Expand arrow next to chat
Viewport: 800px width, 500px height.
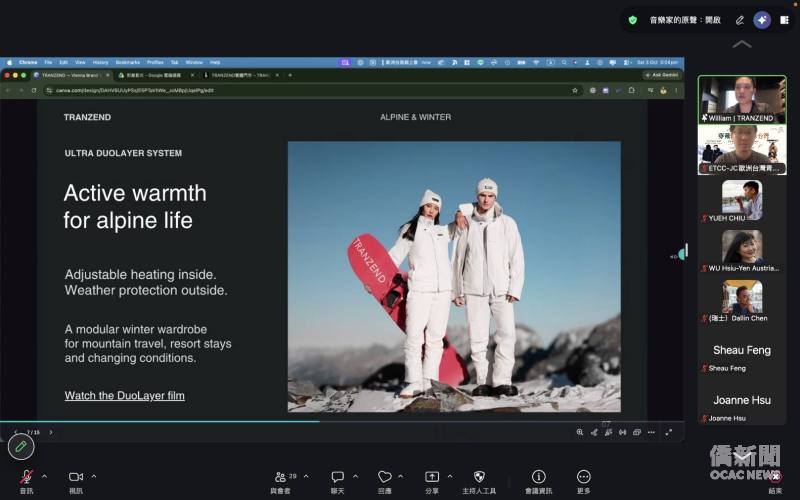coord(356,476)
